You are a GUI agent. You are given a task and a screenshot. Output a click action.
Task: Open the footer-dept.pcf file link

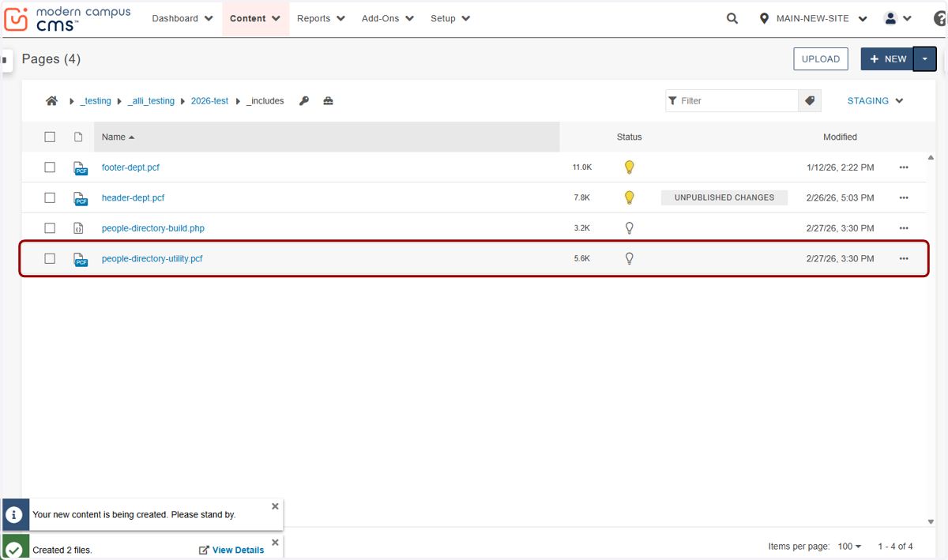coord(130,167)
